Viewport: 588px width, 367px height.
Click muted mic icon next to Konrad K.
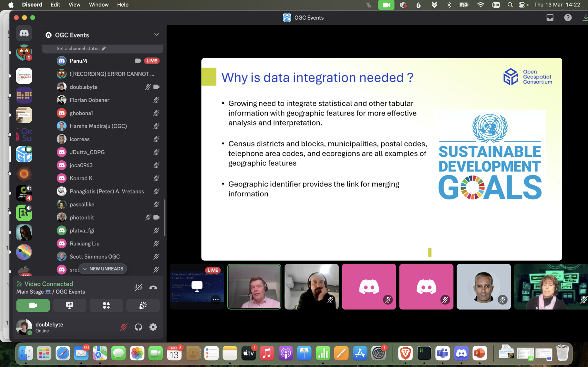click(156, 178)
